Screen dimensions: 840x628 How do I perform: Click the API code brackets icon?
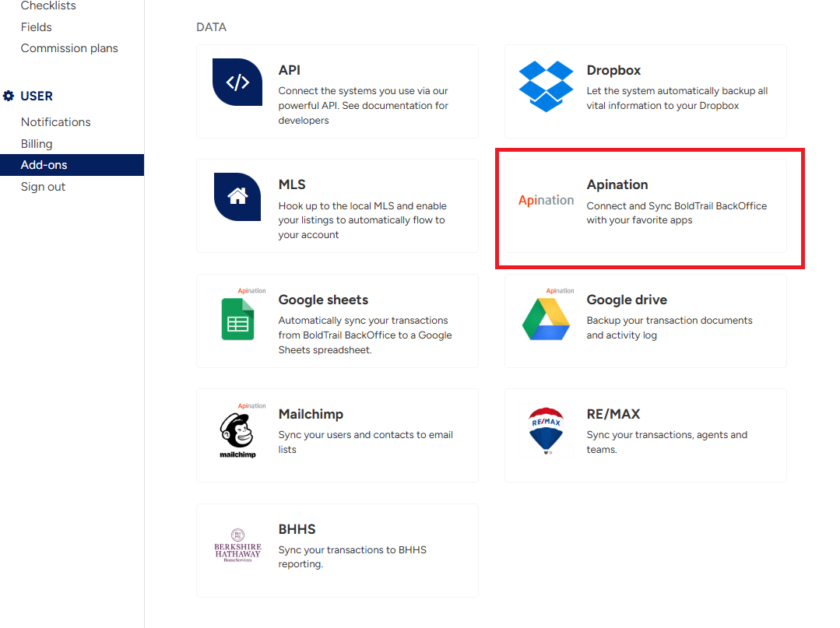coord(237,82)
